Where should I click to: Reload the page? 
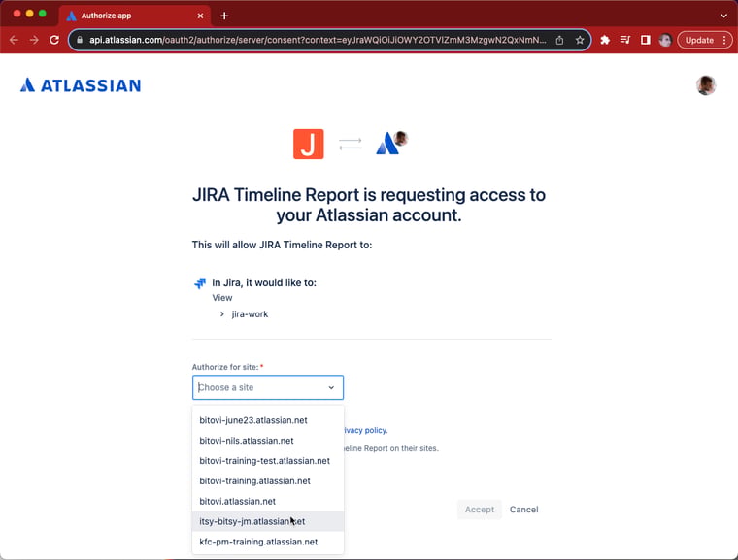tap(54, 40)
